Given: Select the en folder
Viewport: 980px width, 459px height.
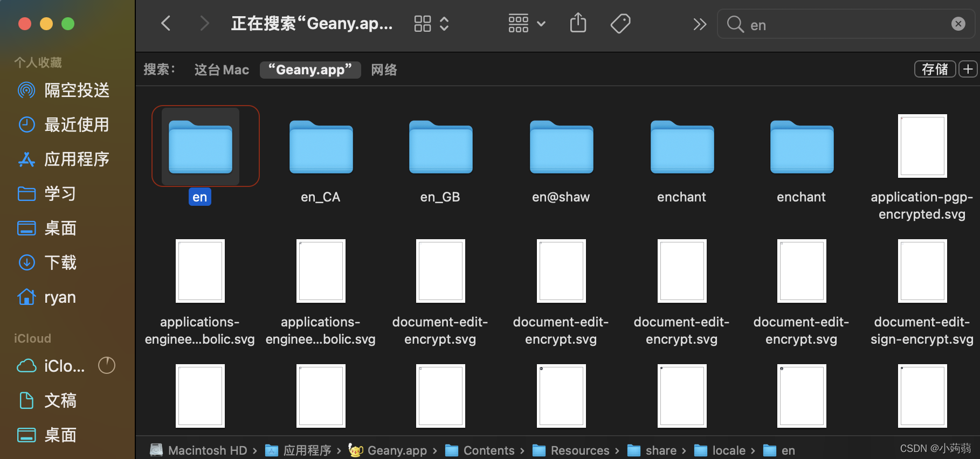Looking at the screenshot, I should (201, 147).
